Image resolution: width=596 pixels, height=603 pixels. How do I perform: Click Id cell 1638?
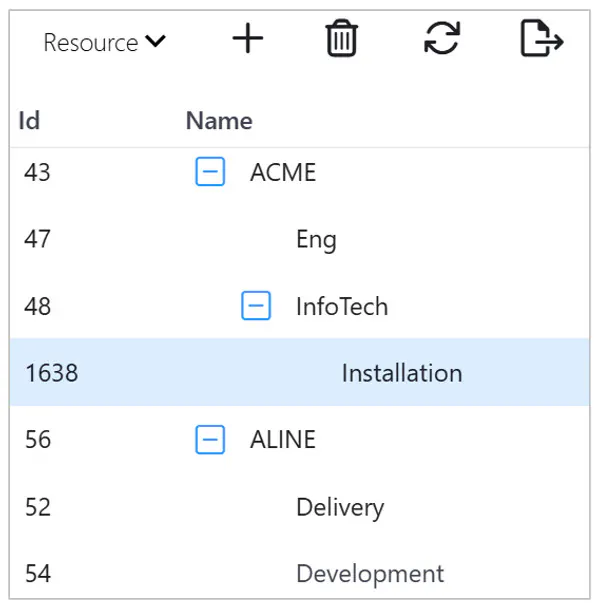[x=52, y=373]
